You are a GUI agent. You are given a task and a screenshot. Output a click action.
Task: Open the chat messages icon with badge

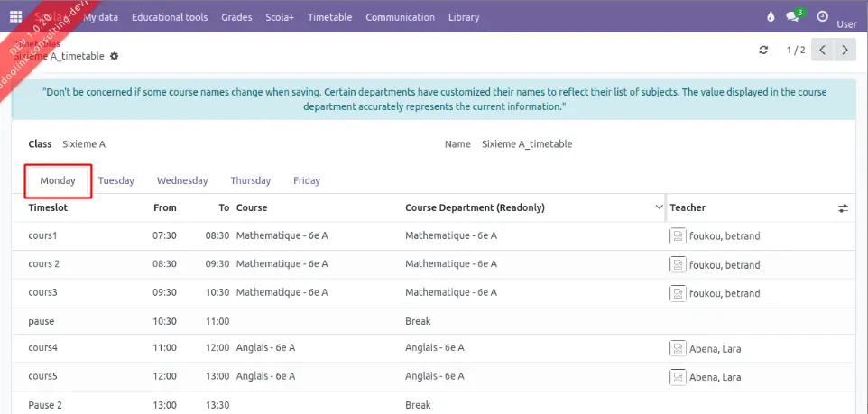click(794, 16)
